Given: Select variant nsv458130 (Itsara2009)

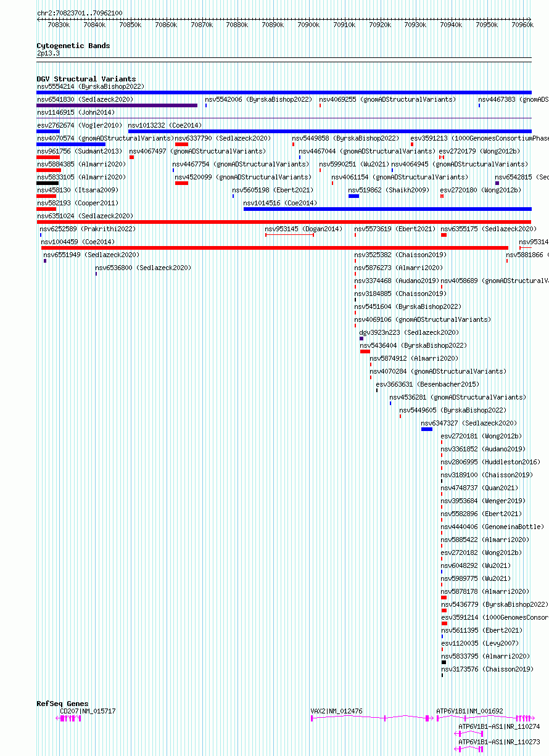Looking at the screenshot, I should pos(78,191).
